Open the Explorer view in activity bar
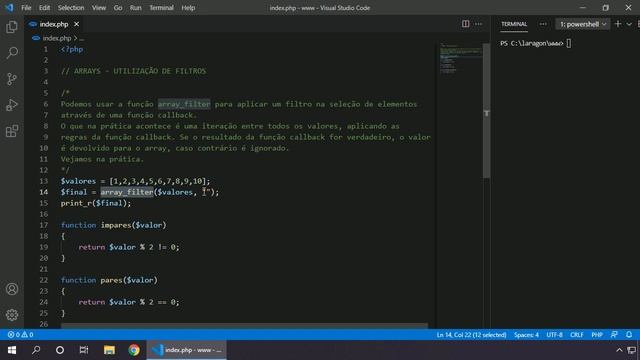Screen dimensions: 640x360 click(x=12, y=27)
